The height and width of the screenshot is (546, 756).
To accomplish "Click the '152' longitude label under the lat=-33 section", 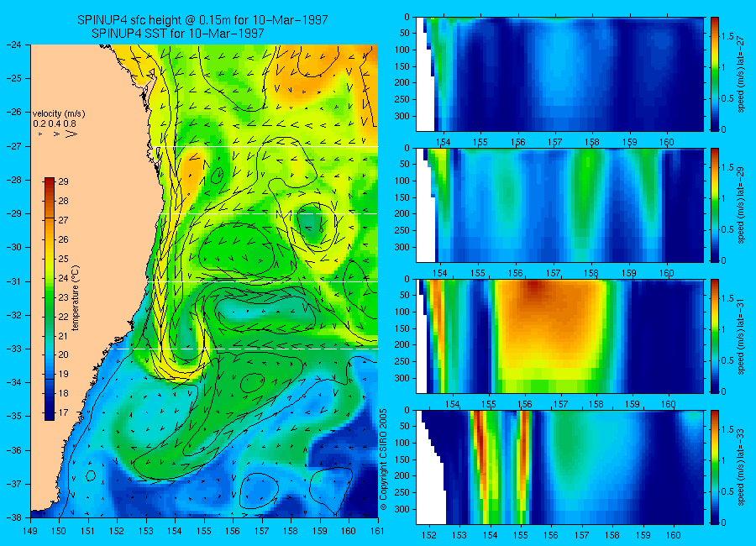I will (428, 535).
